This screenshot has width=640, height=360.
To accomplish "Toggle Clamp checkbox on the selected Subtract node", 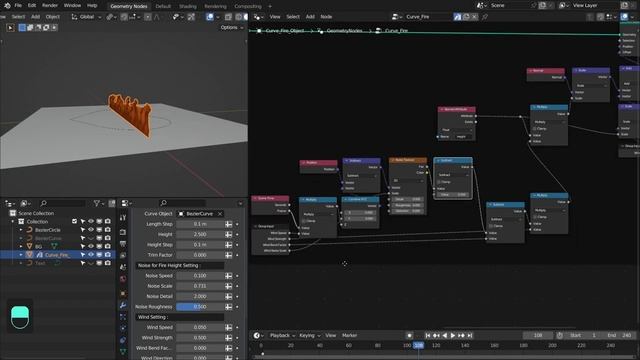I will pyautogui.click(x=440, y=182).
